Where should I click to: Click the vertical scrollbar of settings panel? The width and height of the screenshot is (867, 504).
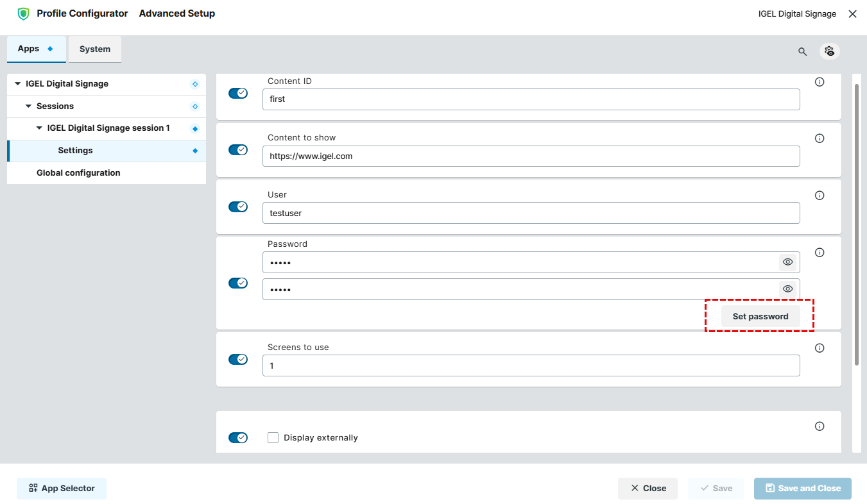pos(857,224)
